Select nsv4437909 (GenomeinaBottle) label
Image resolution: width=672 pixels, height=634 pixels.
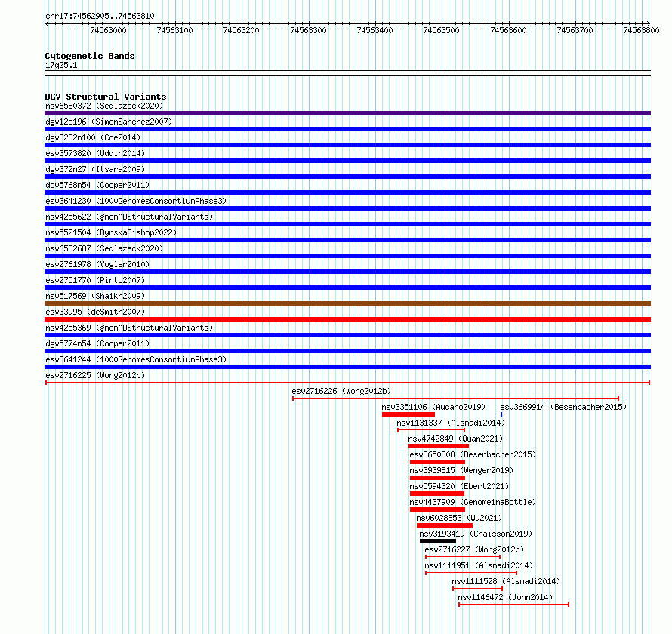click(473, 502)
